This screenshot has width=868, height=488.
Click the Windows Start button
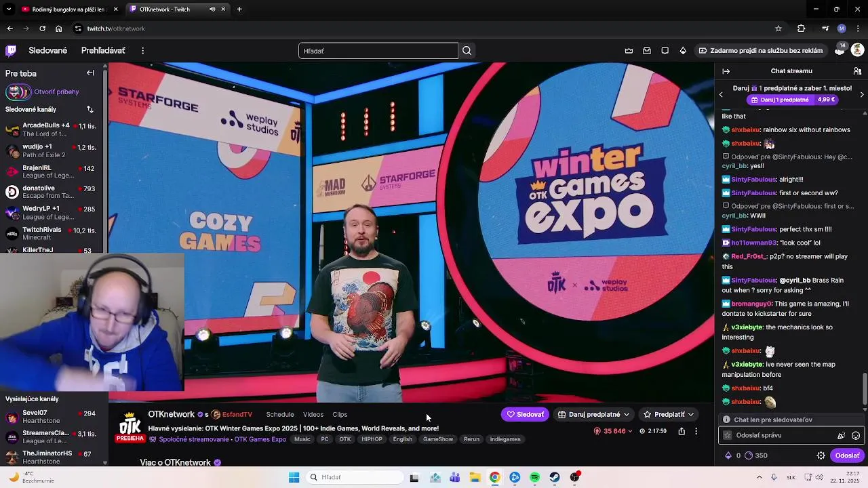pos(294,477)
